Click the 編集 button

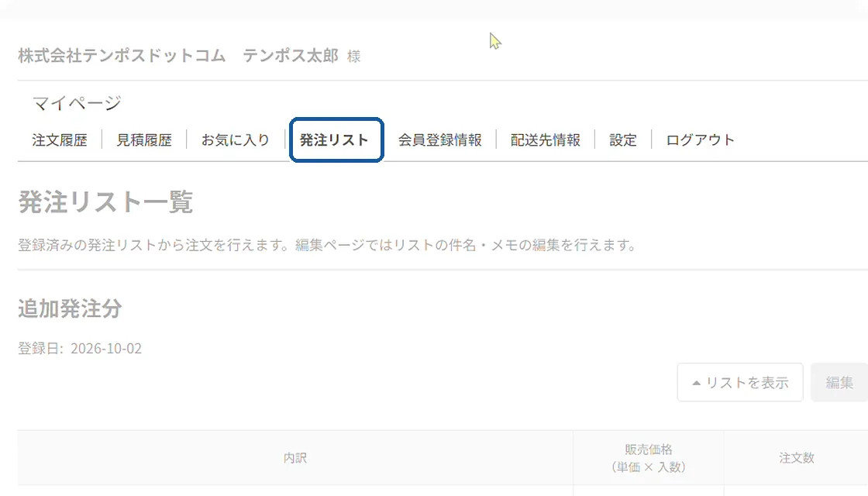(839, 383)
